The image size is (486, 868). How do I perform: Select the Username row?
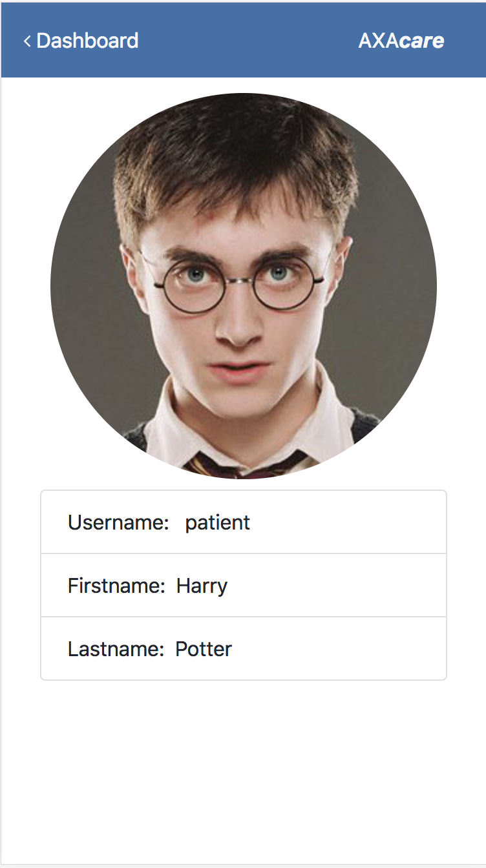(244, 522)
